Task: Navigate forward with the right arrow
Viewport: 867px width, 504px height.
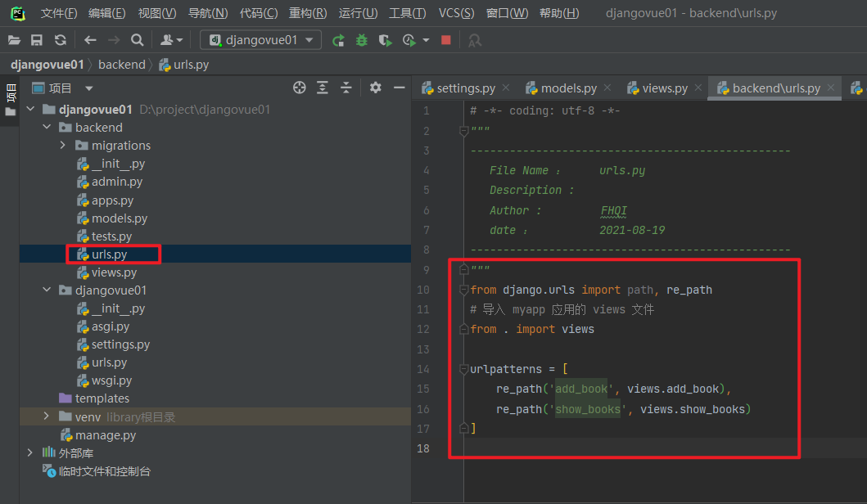Action: (114, 40)
